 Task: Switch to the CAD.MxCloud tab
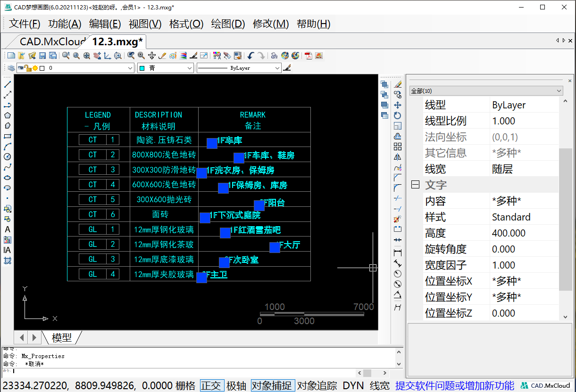pos(52,42)
